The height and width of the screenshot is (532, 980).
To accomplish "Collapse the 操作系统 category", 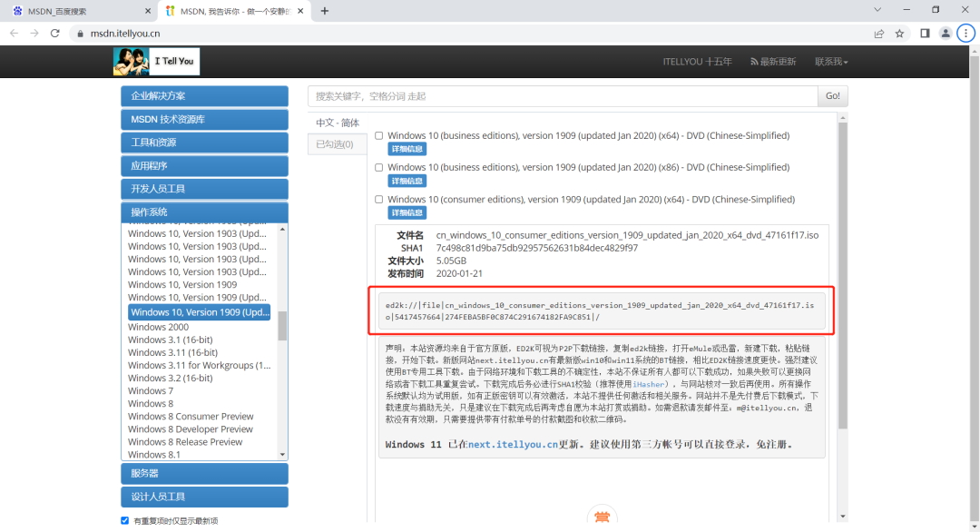I will pos(204,212).
